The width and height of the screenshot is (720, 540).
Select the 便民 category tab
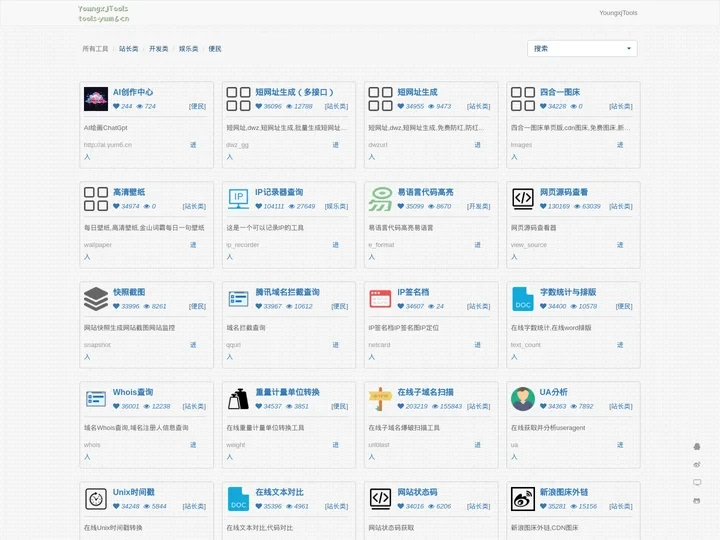[x=215, y=49]
